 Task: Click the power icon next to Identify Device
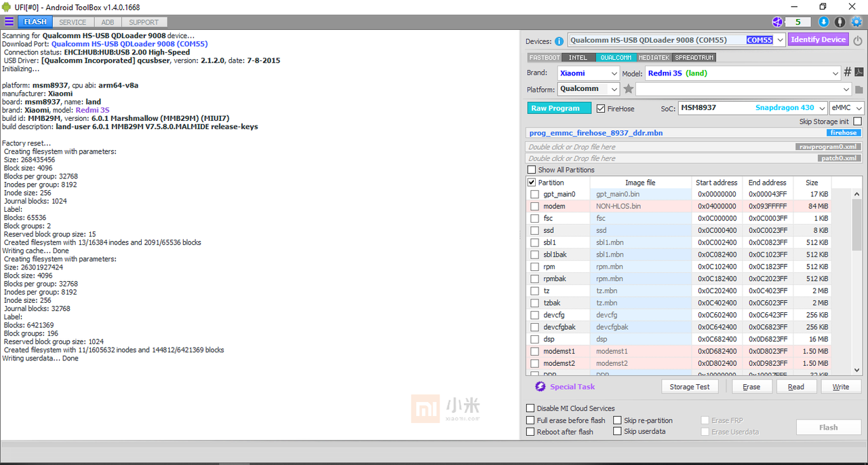(858, 40)
